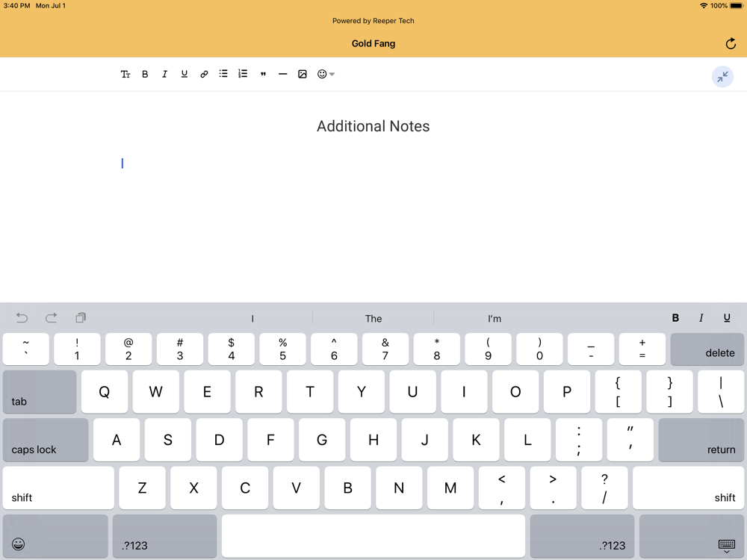Choose the "I" predictive suggestion
Image resolution: width=747 pixels, height=560 pixels.
click(252, 319)
